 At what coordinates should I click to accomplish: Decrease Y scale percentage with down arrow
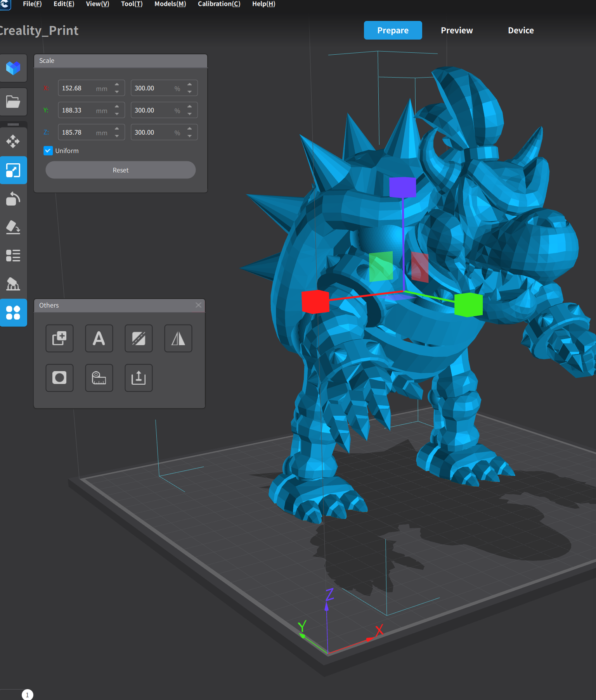189,114
